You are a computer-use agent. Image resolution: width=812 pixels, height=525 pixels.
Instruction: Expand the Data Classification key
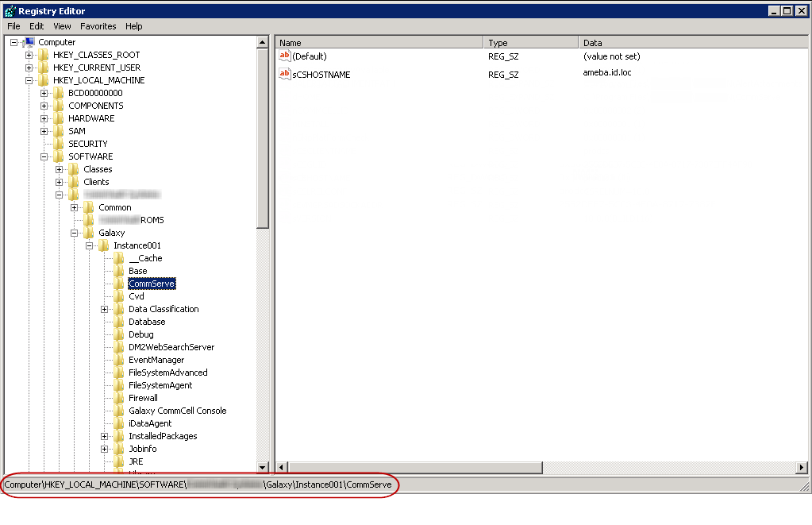[x=105, y=309]
